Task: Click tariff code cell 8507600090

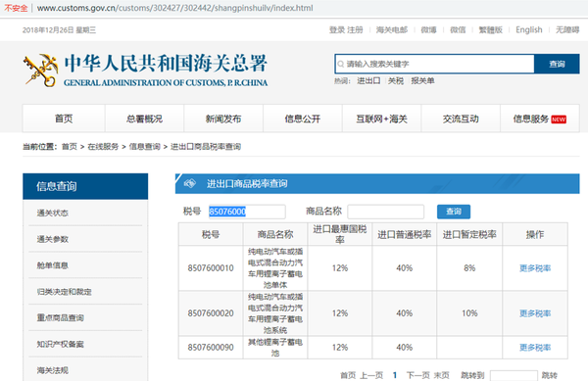Action: 211,348
